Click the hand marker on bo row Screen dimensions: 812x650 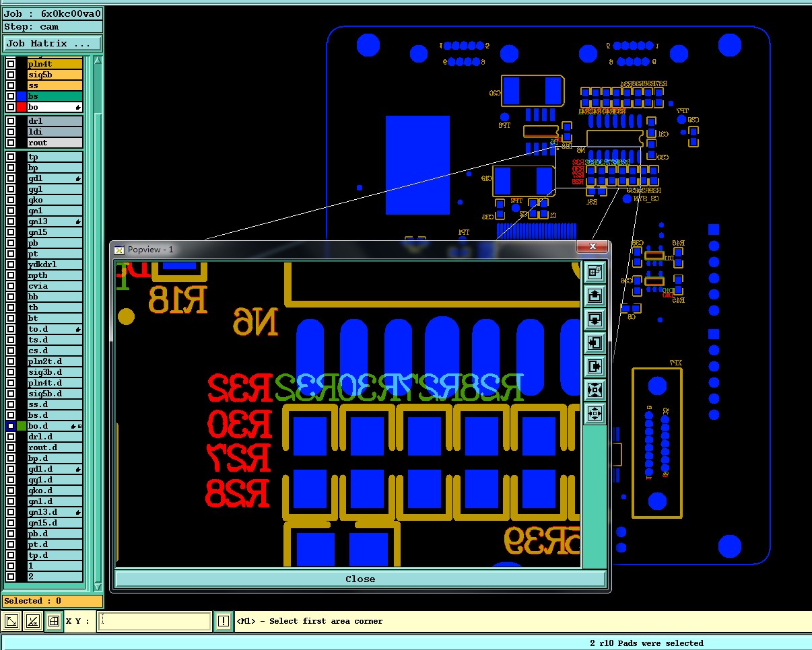(x=79, y=107)
